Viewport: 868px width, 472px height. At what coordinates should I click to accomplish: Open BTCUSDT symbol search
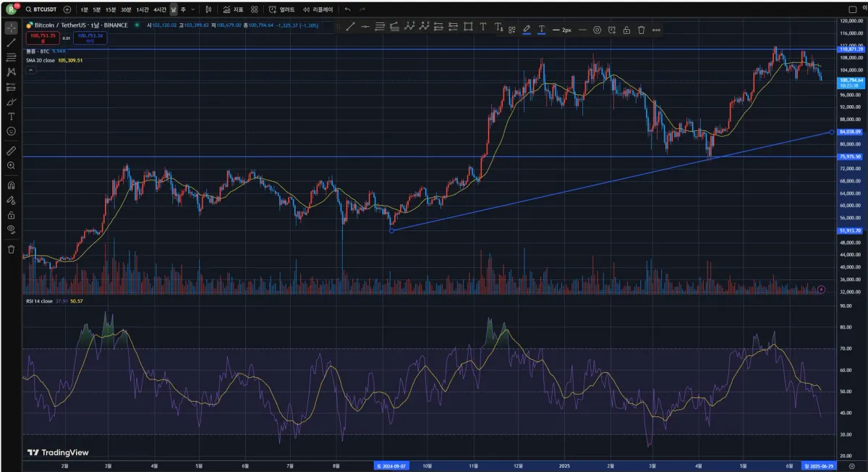(x=41, y=9)
